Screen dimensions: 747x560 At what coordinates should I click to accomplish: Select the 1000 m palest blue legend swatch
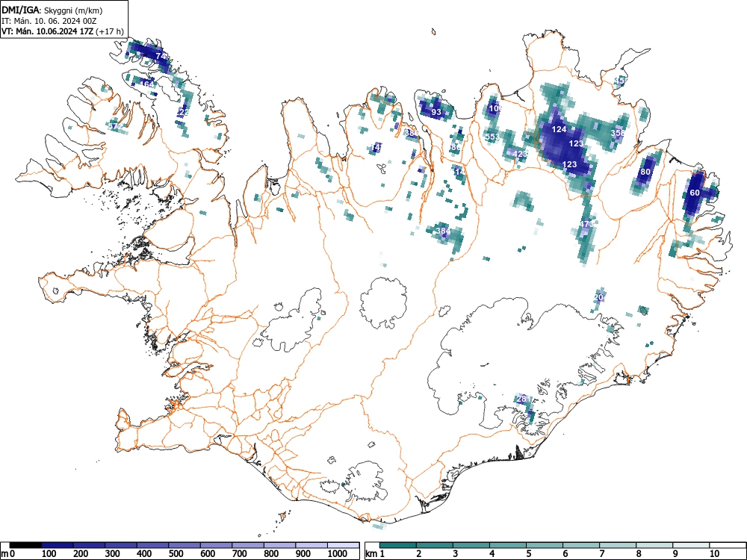344,545
